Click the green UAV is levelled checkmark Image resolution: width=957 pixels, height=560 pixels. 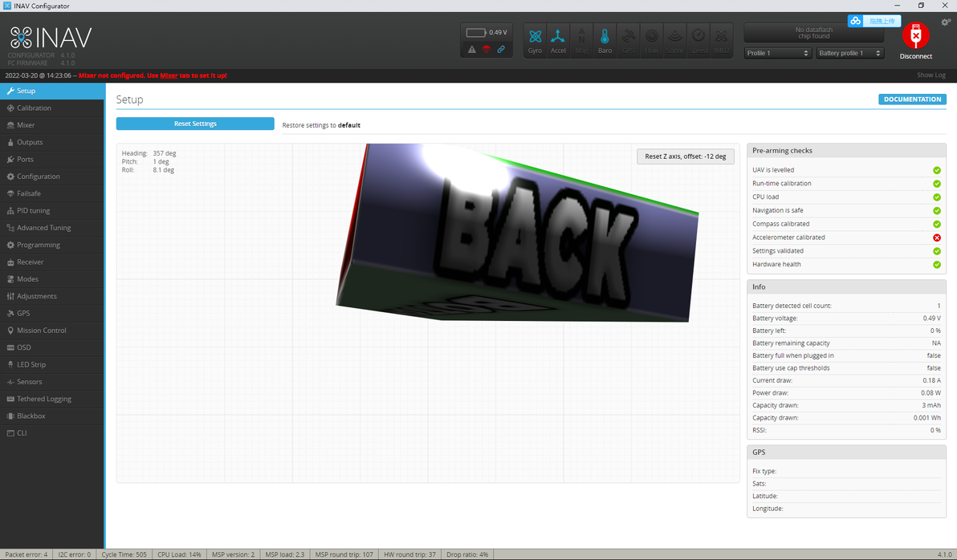936,170
